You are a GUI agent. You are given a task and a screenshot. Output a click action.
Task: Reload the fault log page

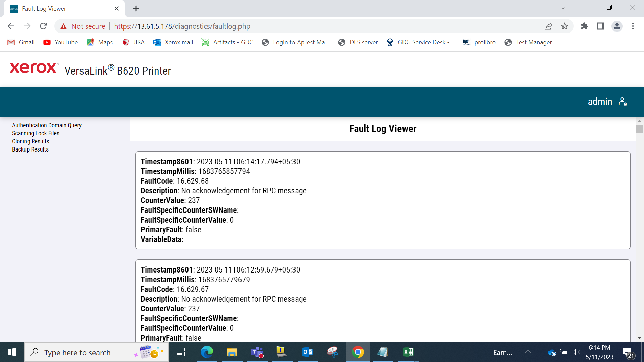pyautogui.click(x=43, y=26)
